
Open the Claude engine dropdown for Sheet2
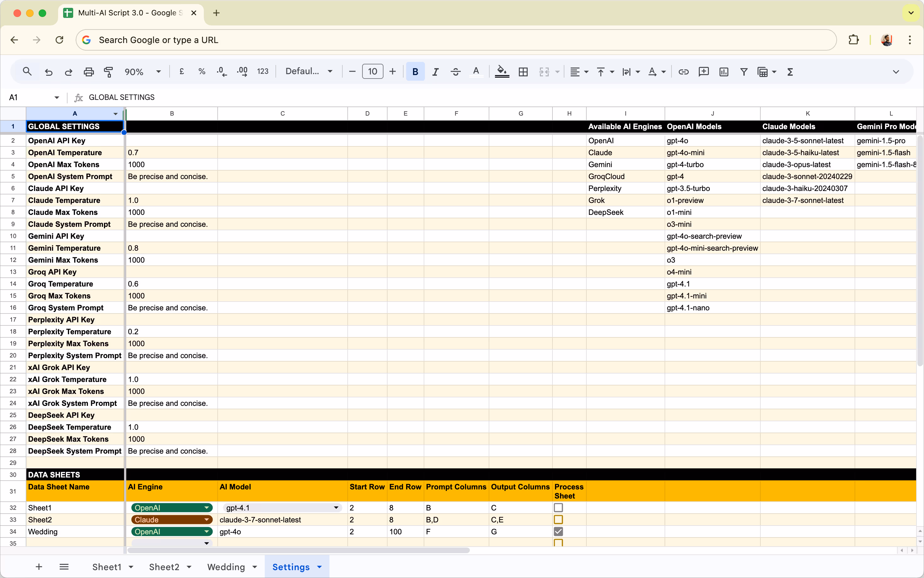(x=172, y=520)
